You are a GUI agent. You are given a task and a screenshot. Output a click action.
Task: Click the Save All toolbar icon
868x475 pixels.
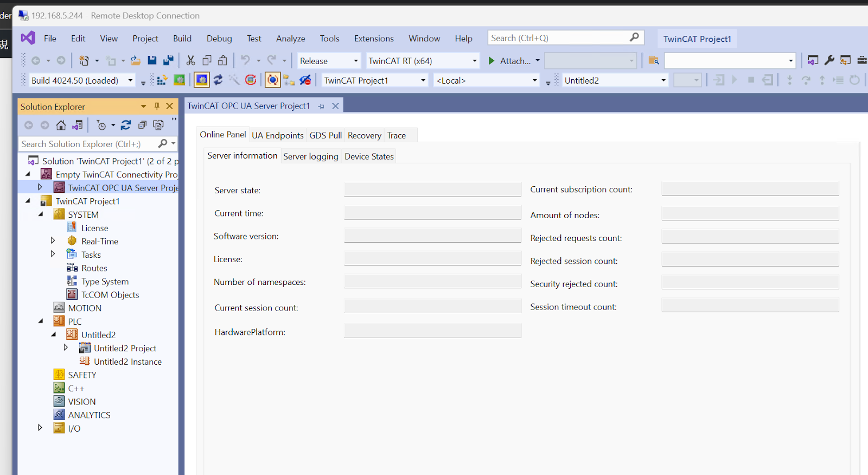coord(169,61)
